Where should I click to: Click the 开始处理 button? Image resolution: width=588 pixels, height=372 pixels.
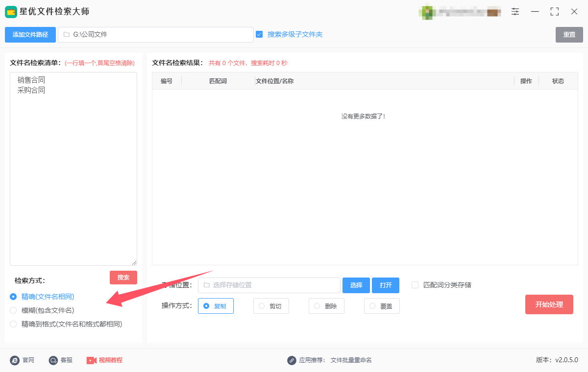pos(549,304)
